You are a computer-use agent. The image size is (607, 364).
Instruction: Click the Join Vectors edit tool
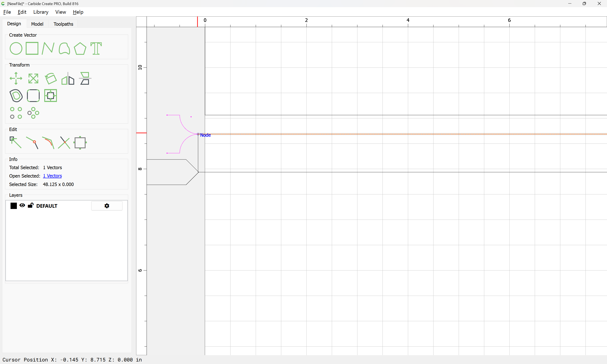coord(32,143)
